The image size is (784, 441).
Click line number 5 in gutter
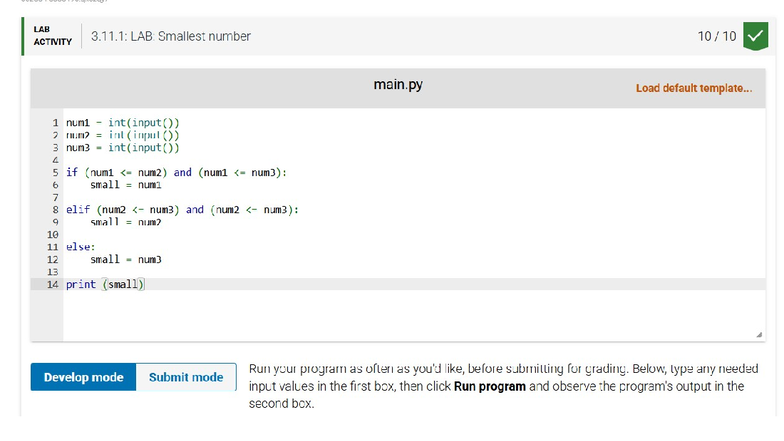coord(55,172)
